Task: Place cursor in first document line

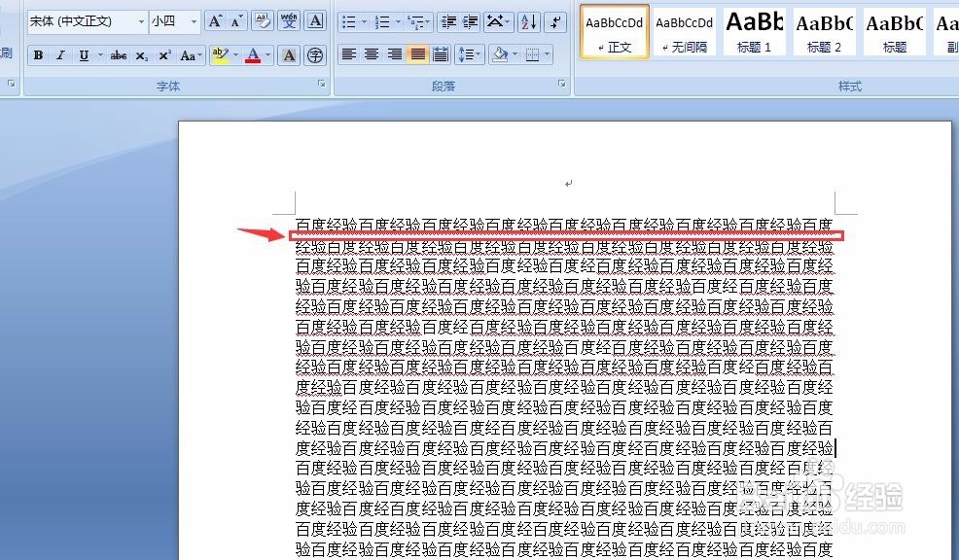Action: (x=564, y=225)
